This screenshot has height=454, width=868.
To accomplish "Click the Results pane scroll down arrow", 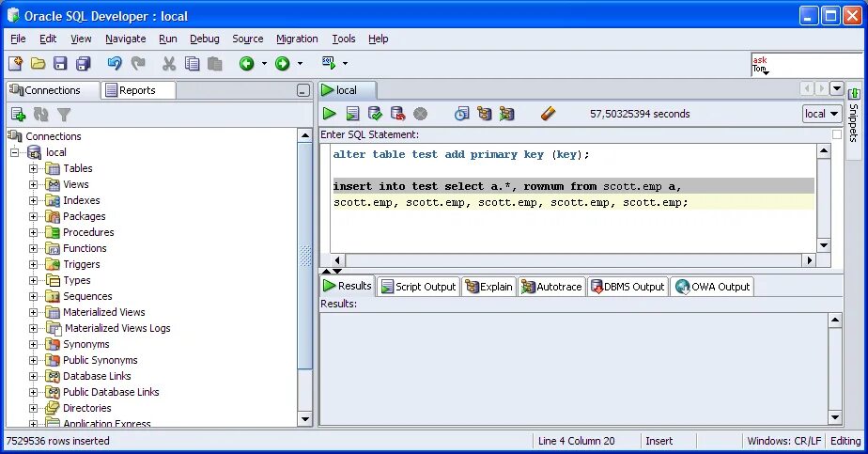I will pos(835,417).
